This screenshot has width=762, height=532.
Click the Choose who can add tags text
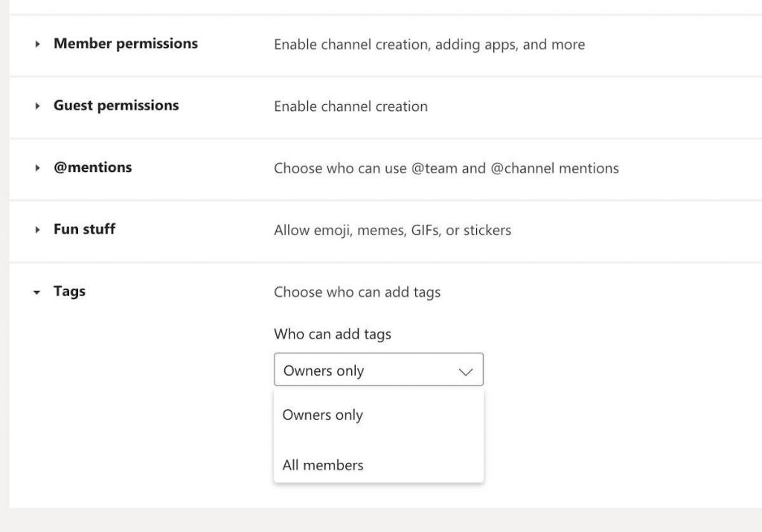click(x=357, y=292)
